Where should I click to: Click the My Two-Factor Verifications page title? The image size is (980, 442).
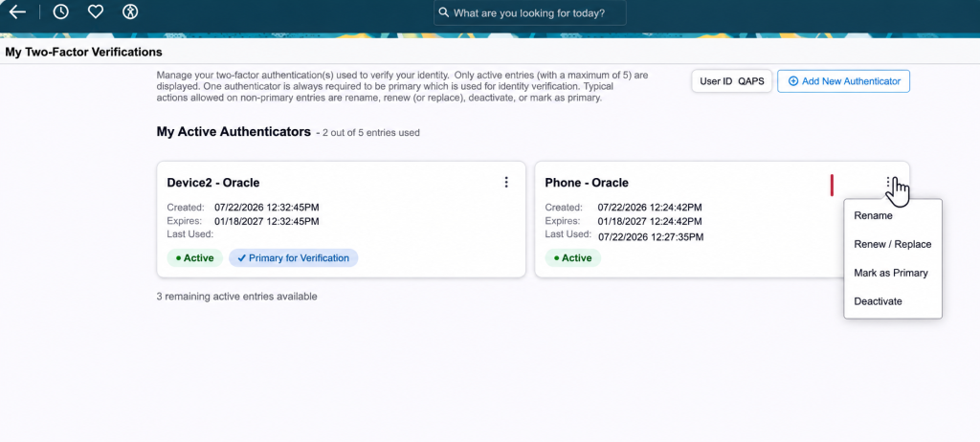click(84, 52)
